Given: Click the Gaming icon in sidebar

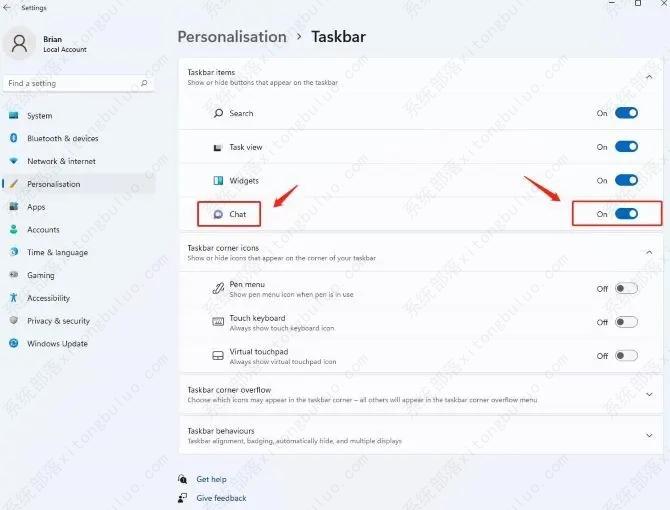Looking at the screenshot, I should [14, 275].
